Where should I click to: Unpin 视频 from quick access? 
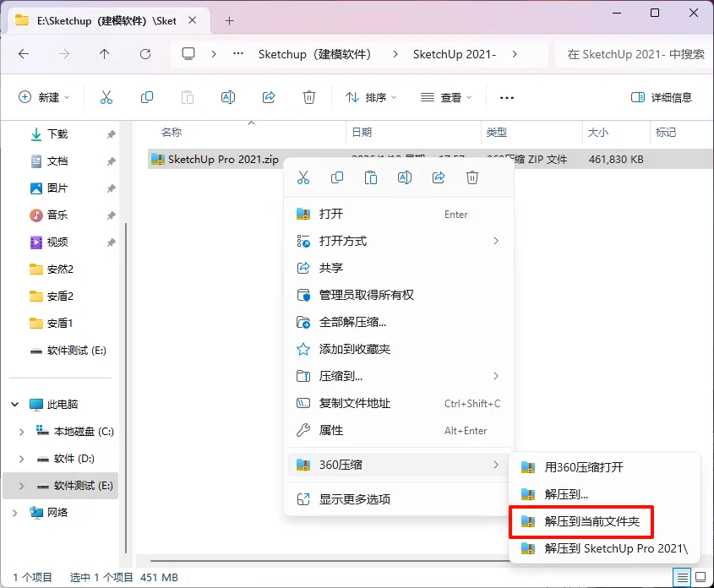(x=111, y=242)
